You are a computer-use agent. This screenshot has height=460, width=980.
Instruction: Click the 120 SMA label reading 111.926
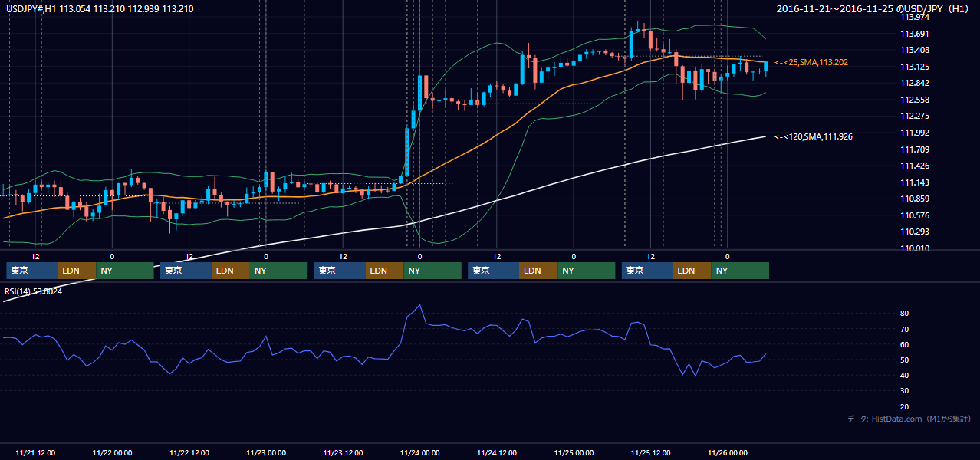click(x=814, y=136)
